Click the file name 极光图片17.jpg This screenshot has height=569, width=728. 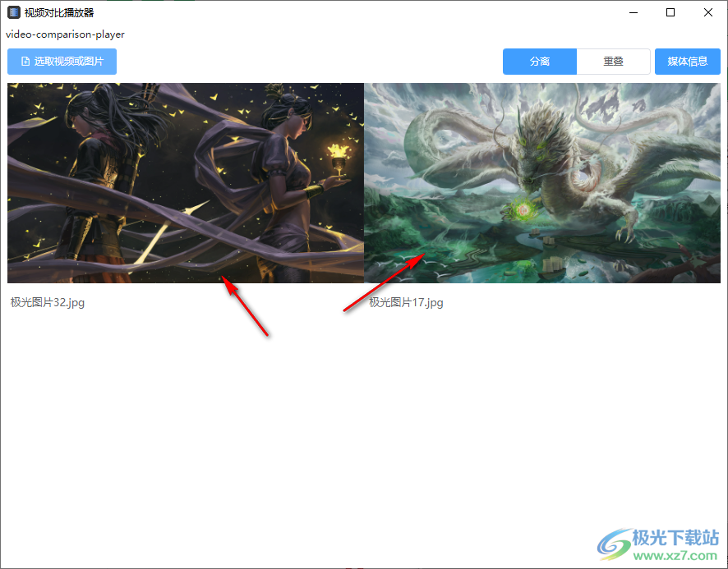pos(406,303)
